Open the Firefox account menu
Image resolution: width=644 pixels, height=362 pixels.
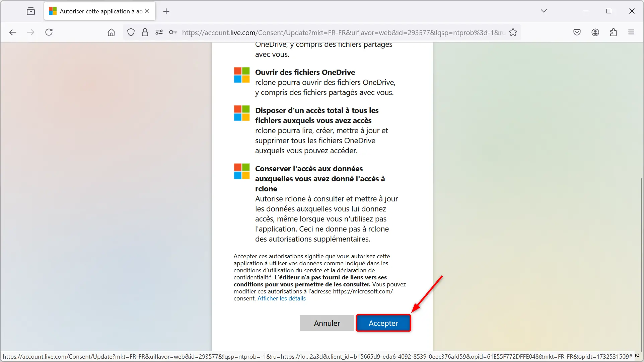pyautogui.click(x=595, y=32)
